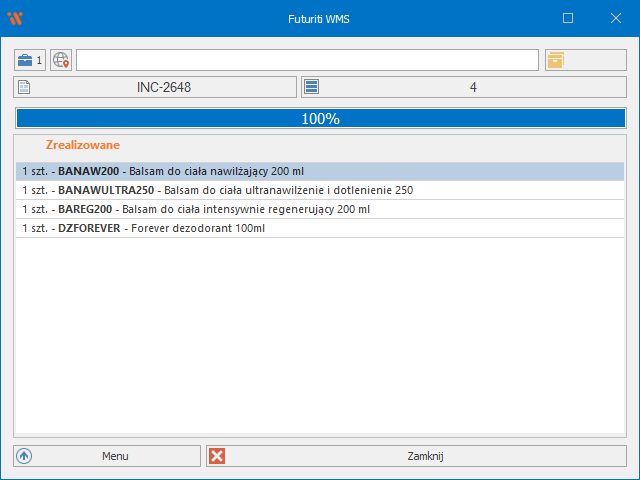Click the Zrealizowane group header
Screen dimensions: 640x480
tap(83, 145)
